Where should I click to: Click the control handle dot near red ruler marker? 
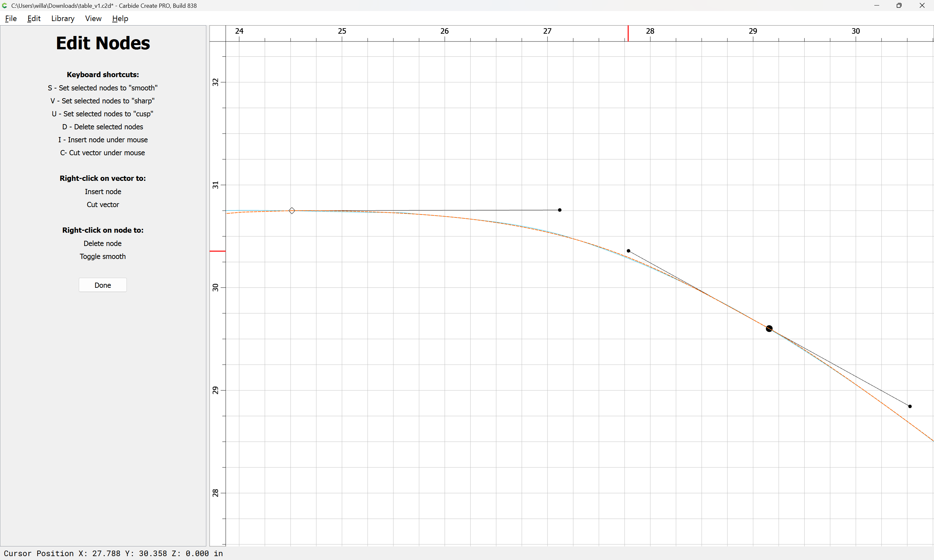click(x=628, y=251)
